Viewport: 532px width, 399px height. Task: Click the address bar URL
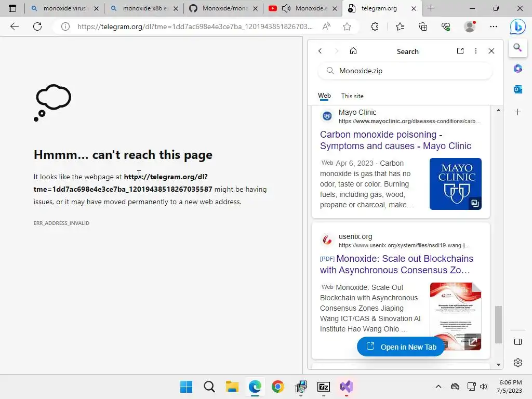tap(195, 26)
